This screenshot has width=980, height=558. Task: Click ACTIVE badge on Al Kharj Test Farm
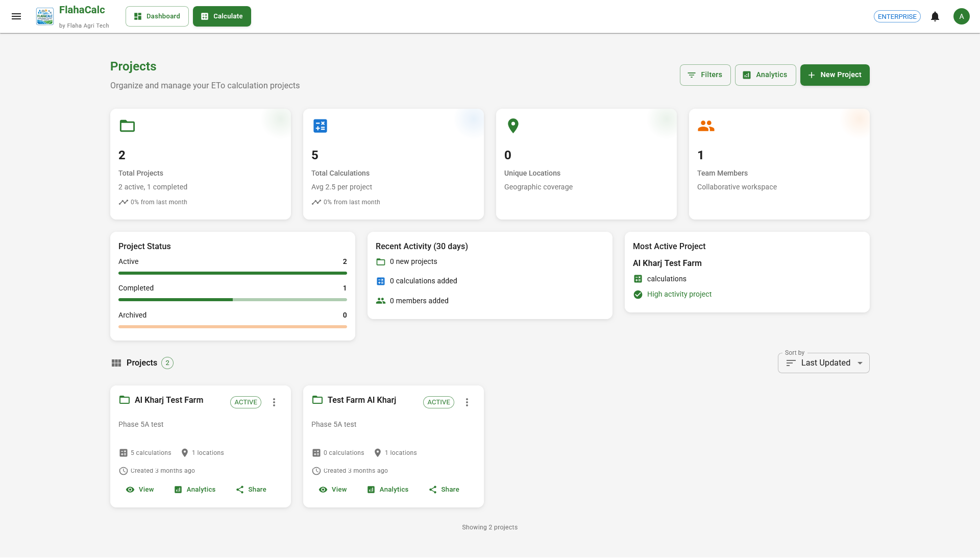[x=246, y=402]
